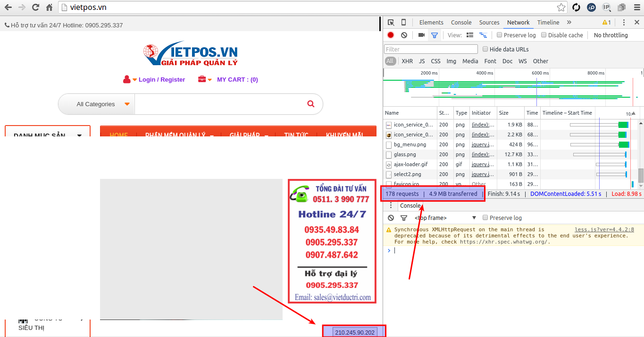
Task: Open the Khuyến mãi nav link
Action: (344, 135)
